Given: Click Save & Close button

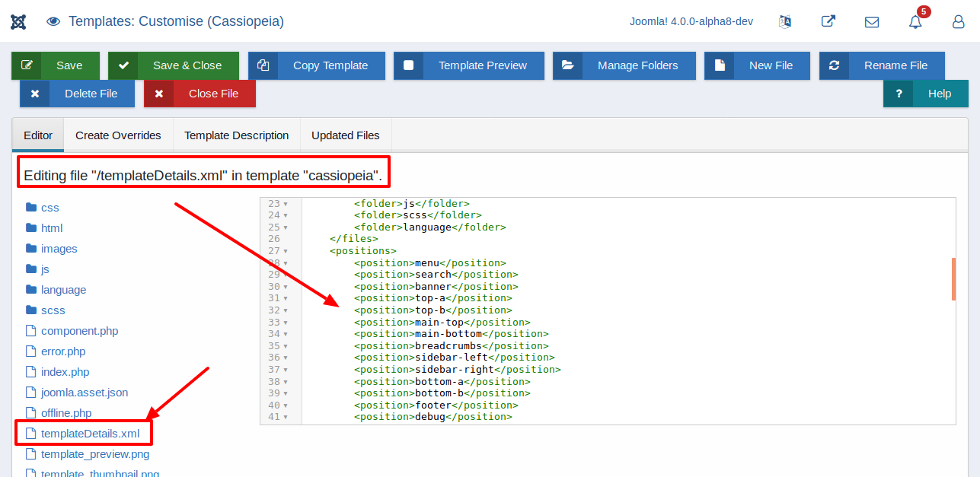Looking at the screenshot, I should point(174,65).
